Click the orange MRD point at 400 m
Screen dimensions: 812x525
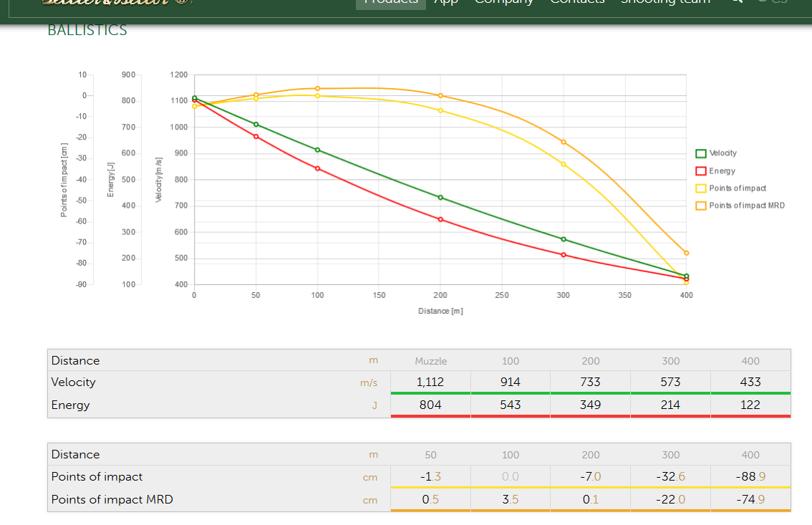coord(687,253)
